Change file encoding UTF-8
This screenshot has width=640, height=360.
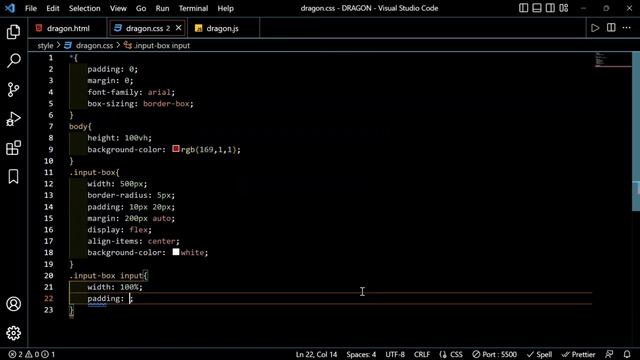click(x=395, y=354)
